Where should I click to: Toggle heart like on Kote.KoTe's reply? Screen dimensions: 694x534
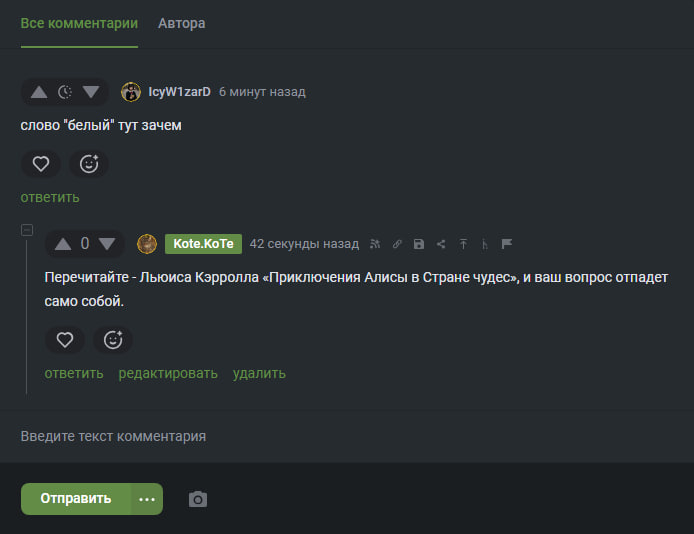(x=65, y=340)
